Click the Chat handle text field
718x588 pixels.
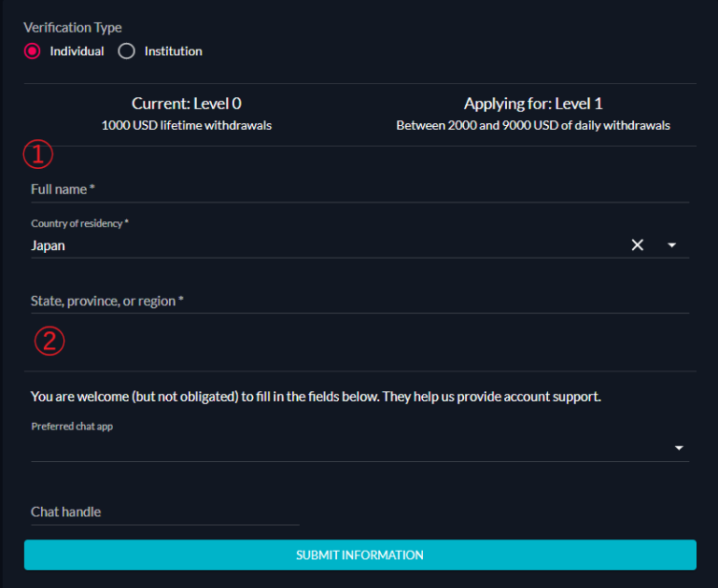pyautogui.click(x=165, y=511)
